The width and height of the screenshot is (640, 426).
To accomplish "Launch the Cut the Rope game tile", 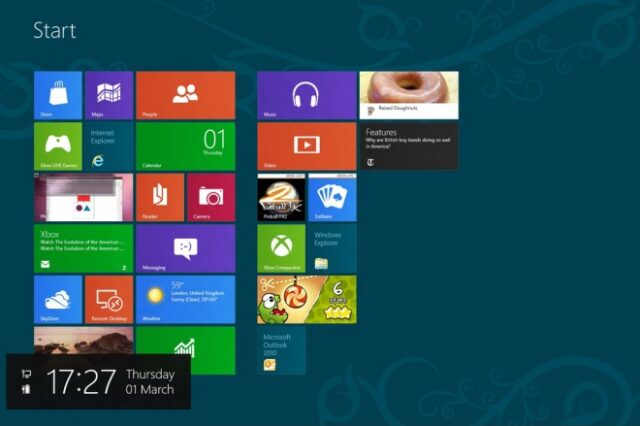I will pyautogui.click(x=307, y=299).
